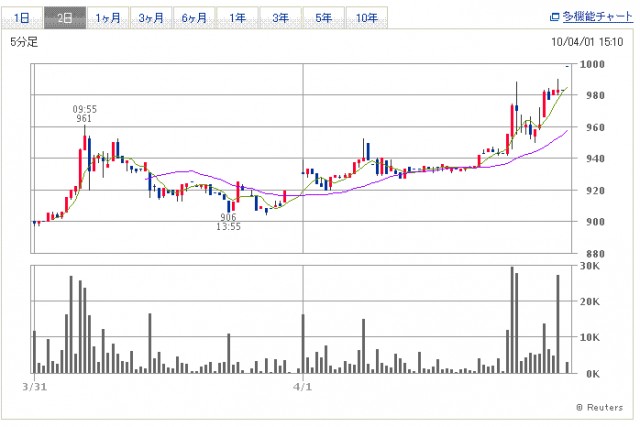
Task: Click the 10K volume axis label
Action: [590, 338]
